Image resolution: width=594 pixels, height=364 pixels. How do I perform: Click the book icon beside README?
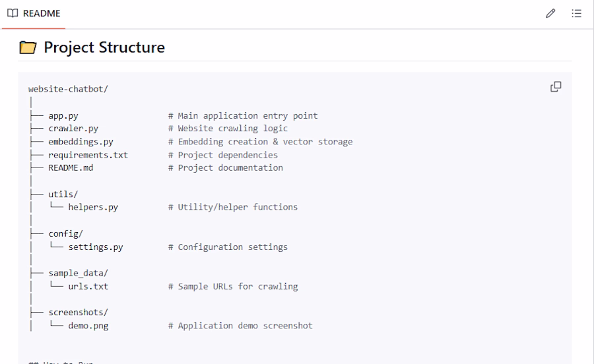tap(13, 13)
